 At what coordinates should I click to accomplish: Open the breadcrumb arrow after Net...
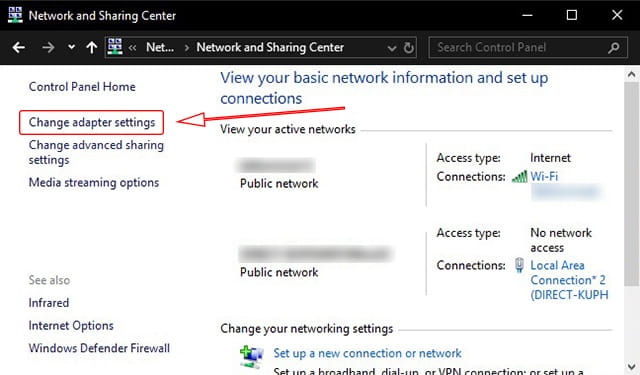click(x=187, y=48)
